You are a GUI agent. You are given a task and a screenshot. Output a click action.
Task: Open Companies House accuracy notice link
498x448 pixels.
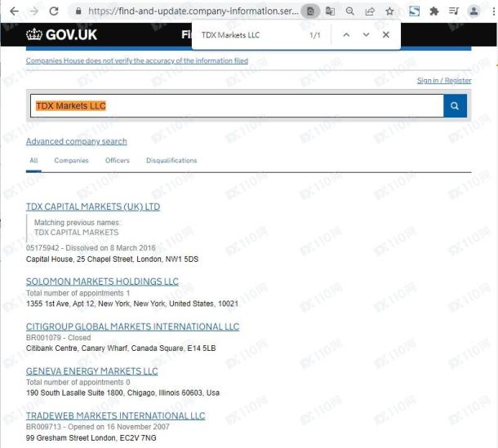click(137, 60)
